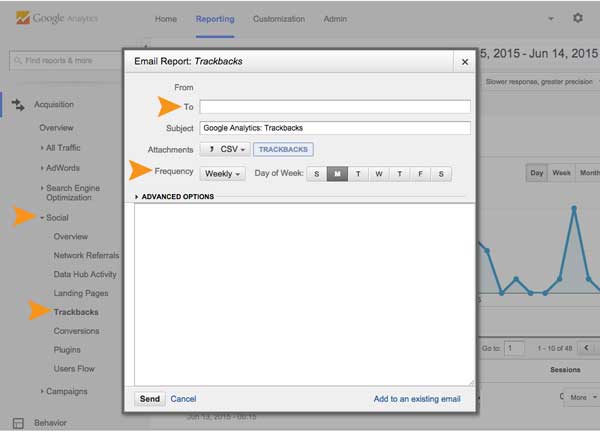Expand All Traffic in sidebar
Viewport: 600px width, 431px height.
tap(61, 148)
